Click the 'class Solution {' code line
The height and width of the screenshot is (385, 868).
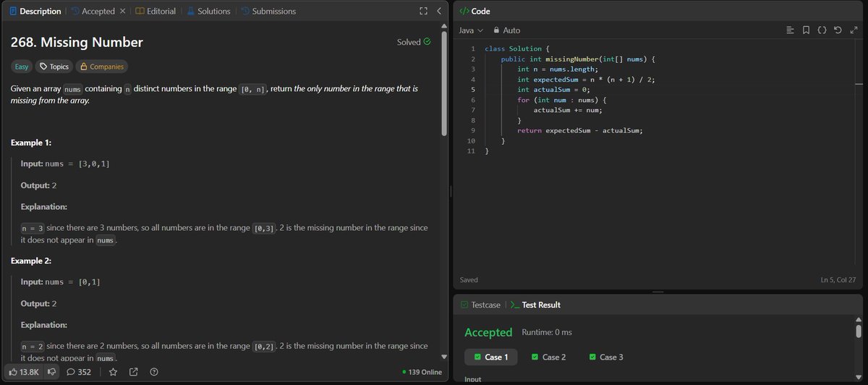[x=517, y=48]
